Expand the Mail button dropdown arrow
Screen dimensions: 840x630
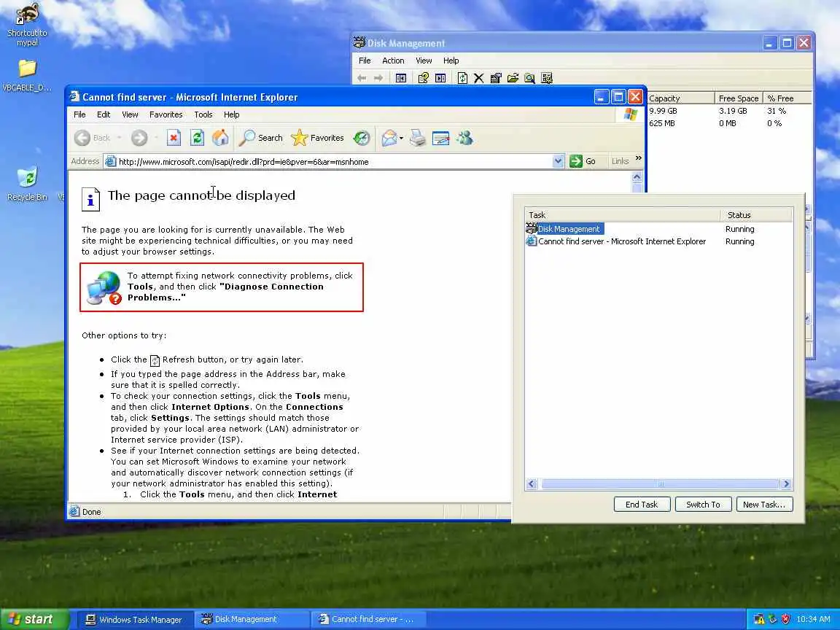coord(401,139)
